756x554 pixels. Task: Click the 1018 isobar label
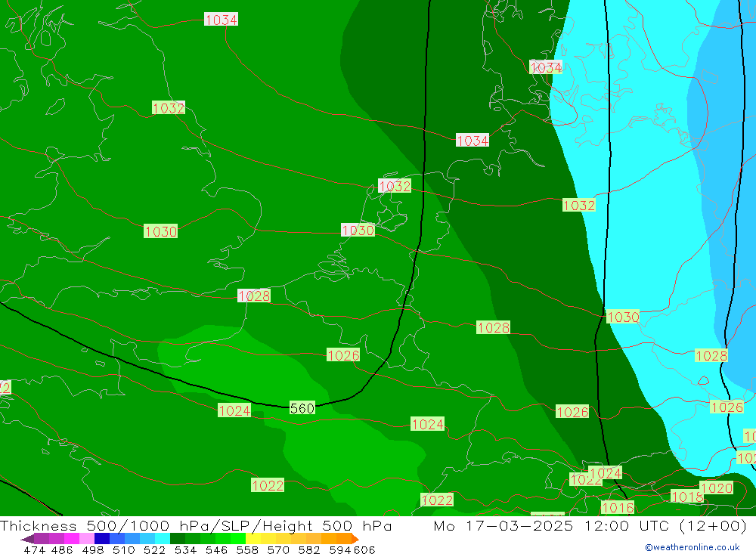687,497
